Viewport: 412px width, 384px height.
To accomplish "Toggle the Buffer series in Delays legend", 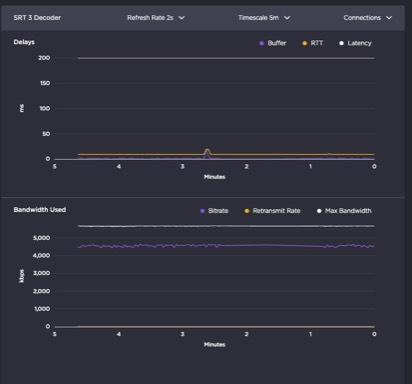I will [x=273, y=43].
